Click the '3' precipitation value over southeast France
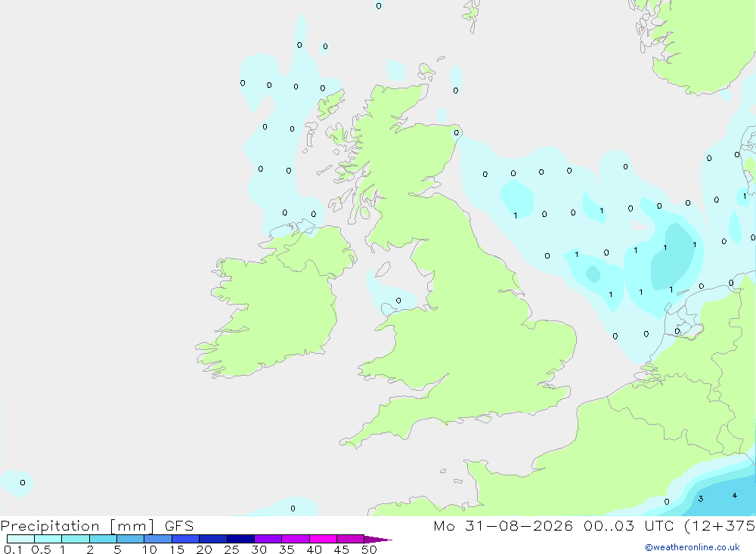 pyautogui.click(x=701, y=499)
